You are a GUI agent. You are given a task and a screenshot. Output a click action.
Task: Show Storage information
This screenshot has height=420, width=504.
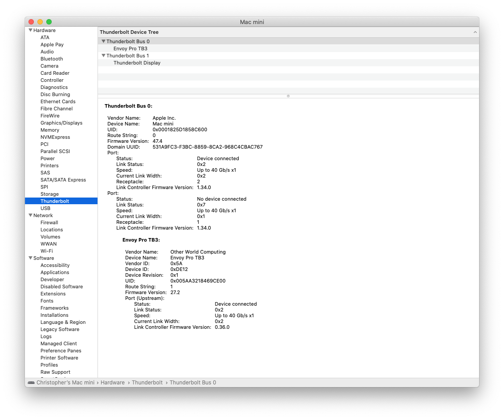(x=49, y=194)
